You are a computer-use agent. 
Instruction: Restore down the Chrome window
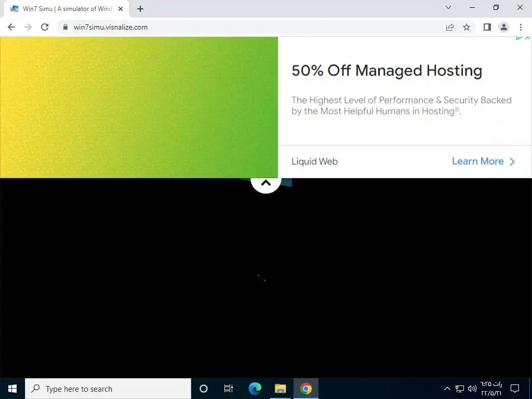coord(496,7)
